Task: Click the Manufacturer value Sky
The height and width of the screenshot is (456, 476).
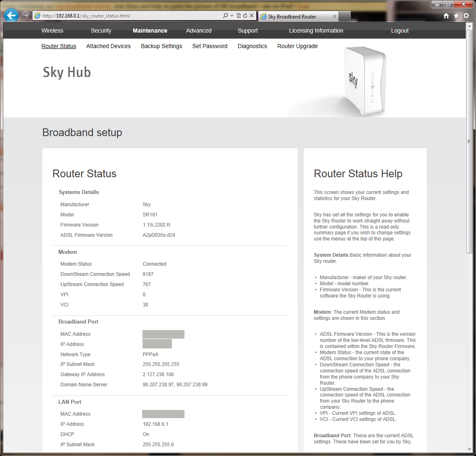Action: point(147,205)
